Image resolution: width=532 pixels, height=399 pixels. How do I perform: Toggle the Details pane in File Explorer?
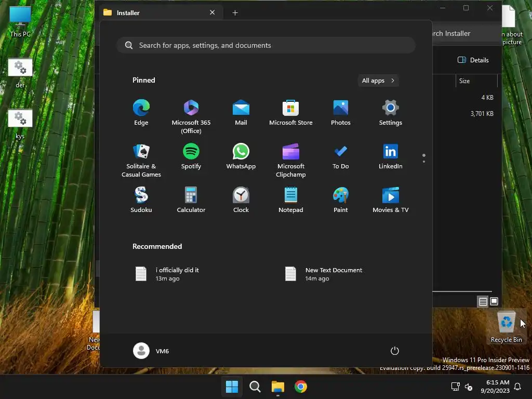click(x=473, y=60)
